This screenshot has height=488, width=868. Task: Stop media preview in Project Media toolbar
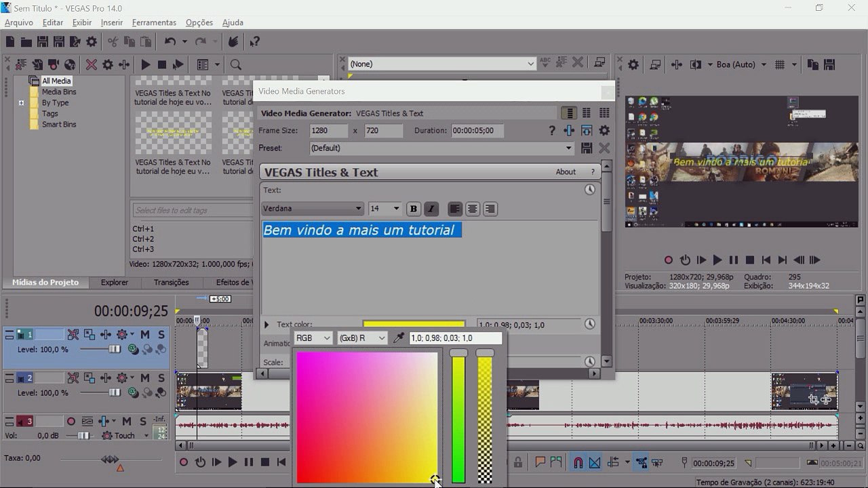(x=161, y=65)
